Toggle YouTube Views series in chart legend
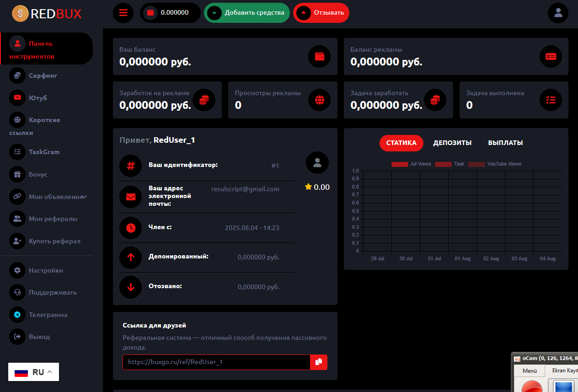The image size is (578, 392). pos(495,164)
